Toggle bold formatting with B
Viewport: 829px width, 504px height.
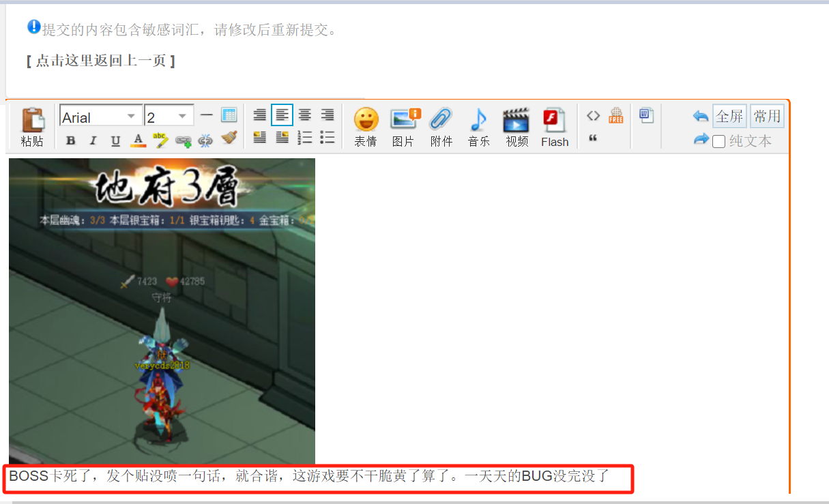[70, 138]
